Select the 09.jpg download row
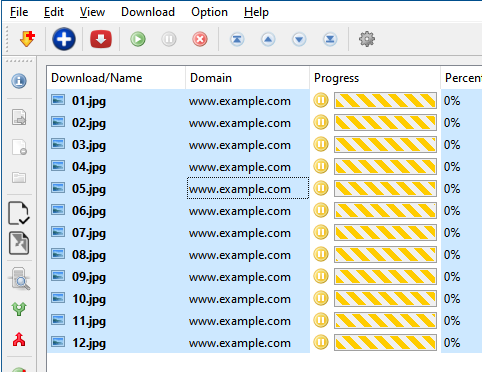The height and width of the screenshot is (372, 482). tap(265, 276)
